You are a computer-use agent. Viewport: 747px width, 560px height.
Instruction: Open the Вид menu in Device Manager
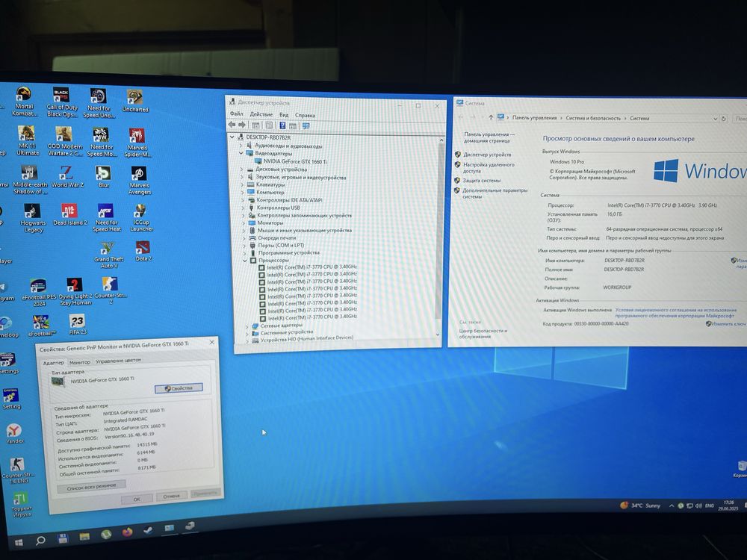pyautogui.click(x=284, y=115)
